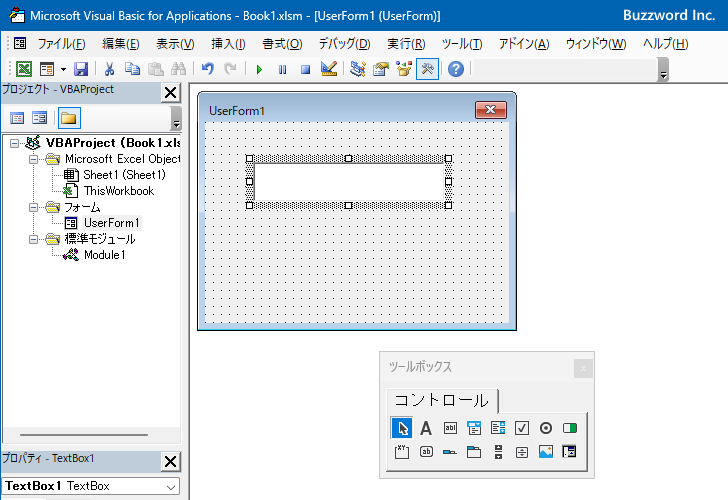The width and height of the screenshot is (728, 500).
Task: Click the Copy icon in toolbar
Action: (132, 69)
